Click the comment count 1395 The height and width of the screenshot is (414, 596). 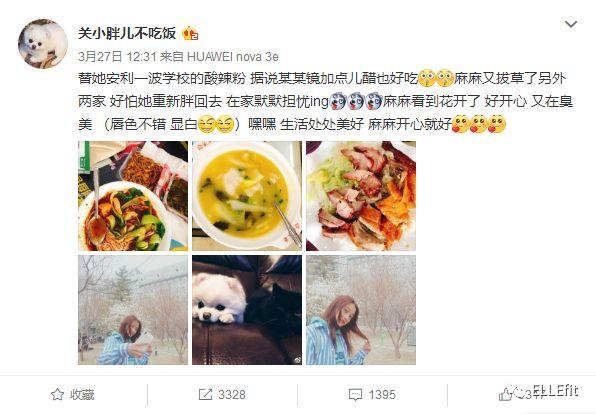coord(382,395)
